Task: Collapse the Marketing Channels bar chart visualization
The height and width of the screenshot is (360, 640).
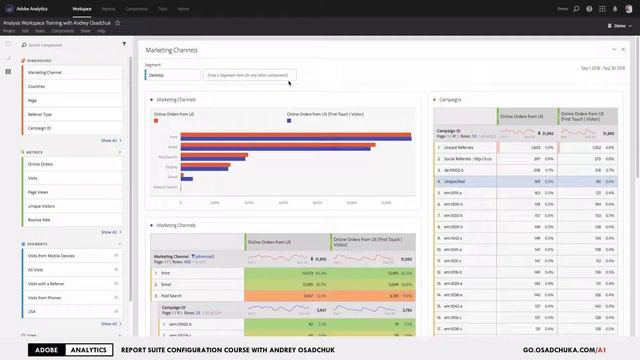Action: [151, 100]
